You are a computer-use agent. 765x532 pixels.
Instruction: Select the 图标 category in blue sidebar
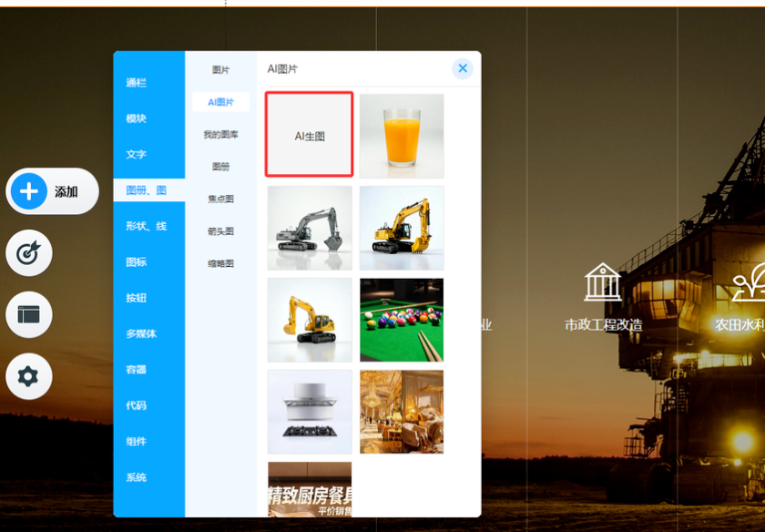point(136,262)
